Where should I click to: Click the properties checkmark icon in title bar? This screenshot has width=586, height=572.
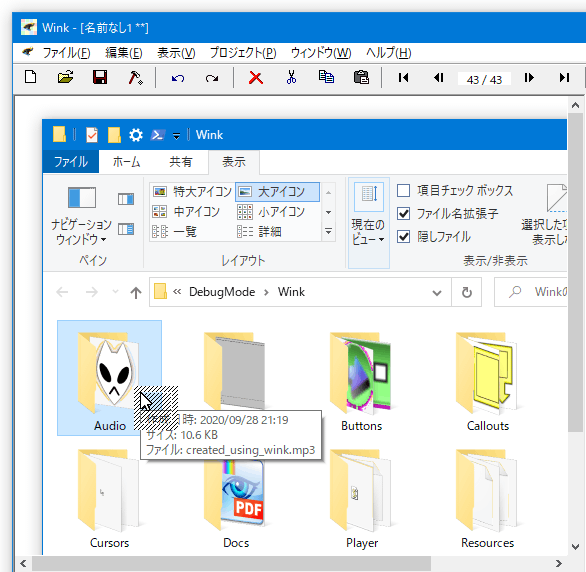pos(92,135)
